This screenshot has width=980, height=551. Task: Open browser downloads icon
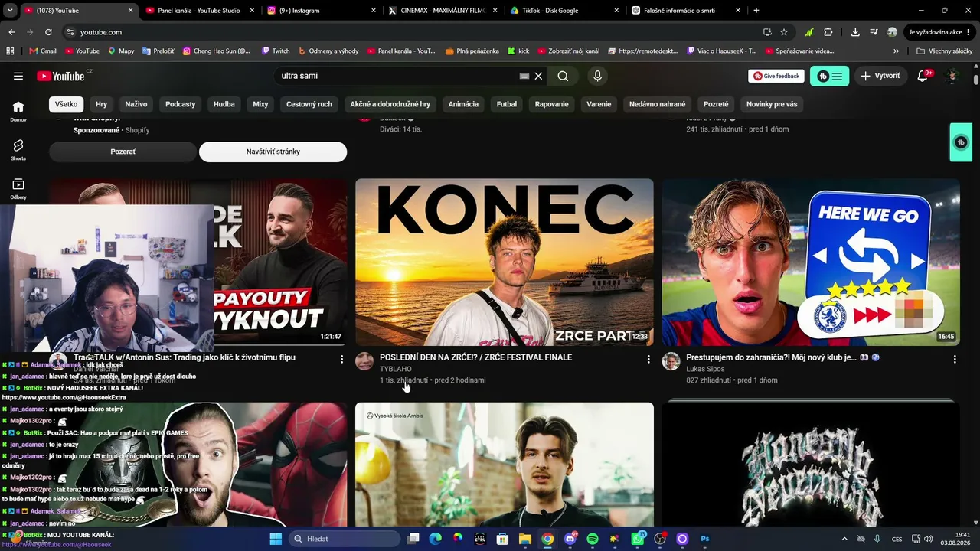coord(855,32)
